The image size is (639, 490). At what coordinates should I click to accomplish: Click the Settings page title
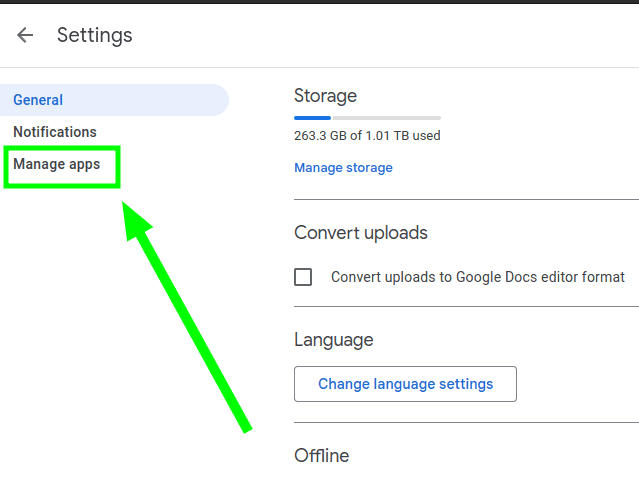pos(95,35)
